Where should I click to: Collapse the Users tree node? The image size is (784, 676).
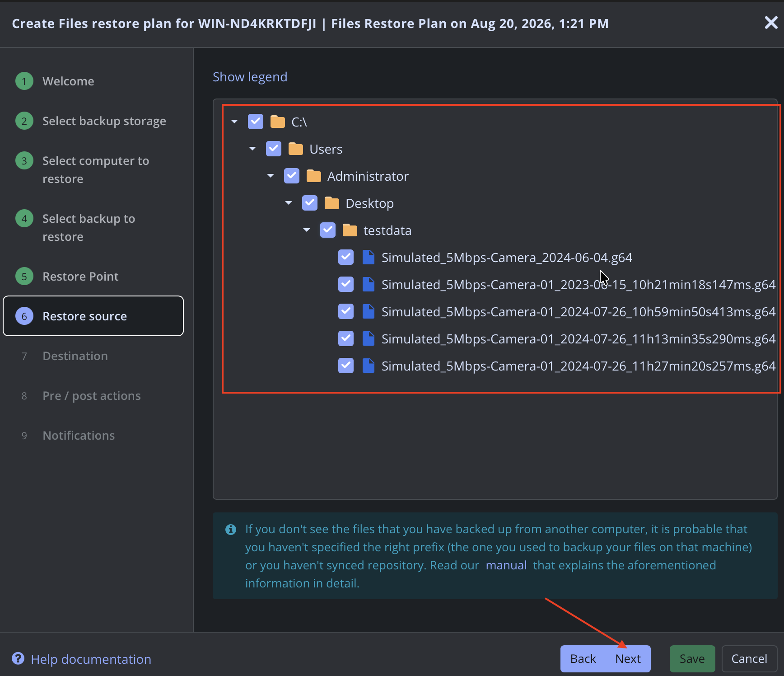[x=252, y=149]
